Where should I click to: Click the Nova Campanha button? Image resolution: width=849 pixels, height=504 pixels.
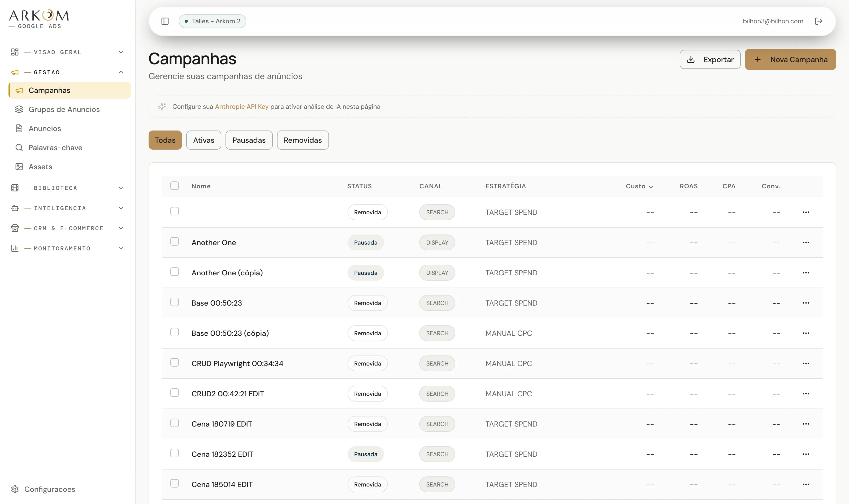[x=790, y=59]
